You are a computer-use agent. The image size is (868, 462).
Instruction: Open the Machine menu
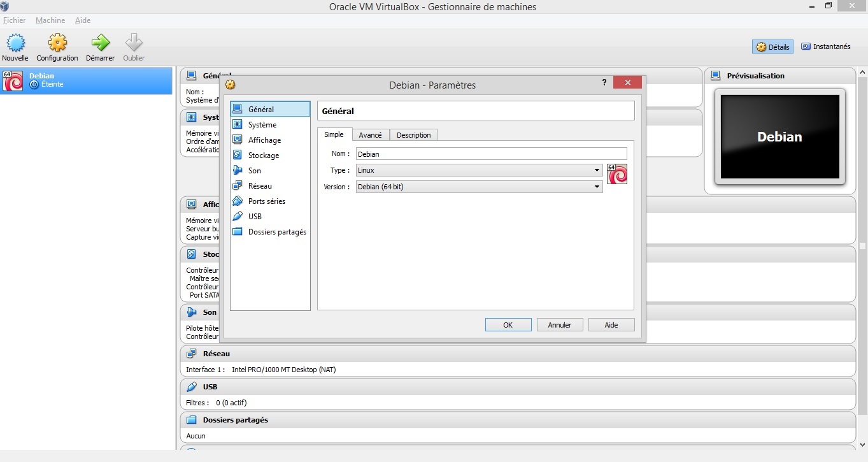(50, 20)
